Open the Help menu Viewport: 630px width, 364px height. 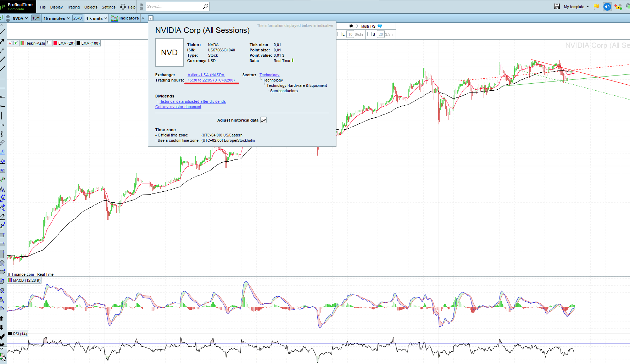click(132, 7)
